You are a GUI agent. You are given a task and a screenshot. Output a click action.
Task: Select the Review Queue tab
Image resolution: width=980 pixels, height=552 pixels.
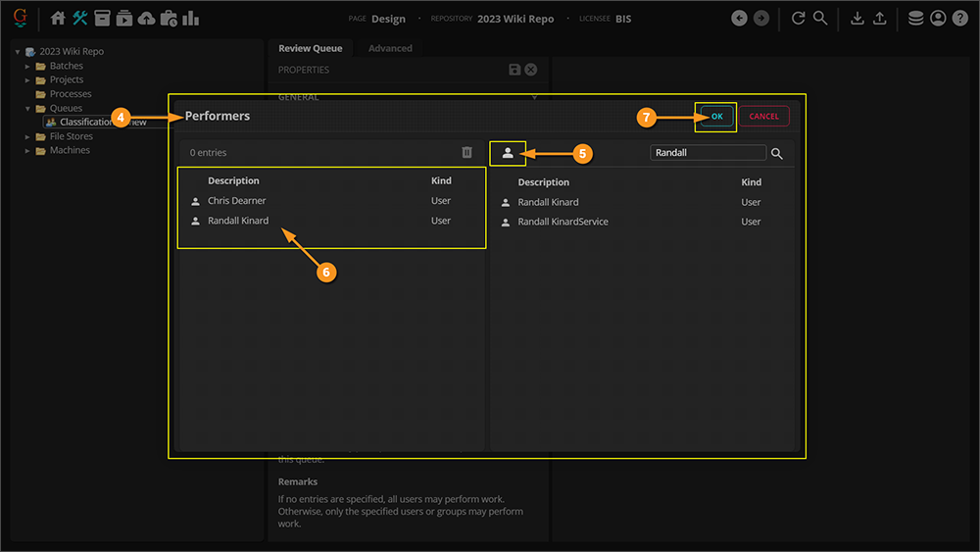pyautogui.click(x=310, y=48)
